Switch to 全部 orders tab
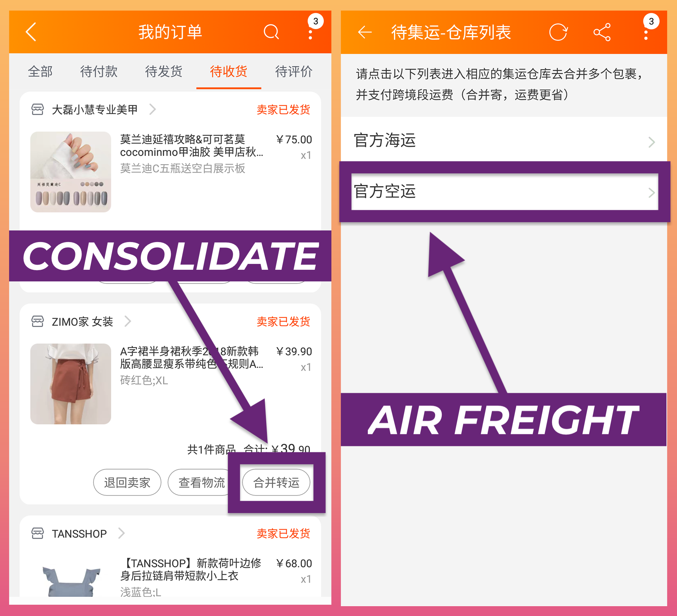Screen dimensions: 677x616 pyautogui.click(x=40, y=71)
